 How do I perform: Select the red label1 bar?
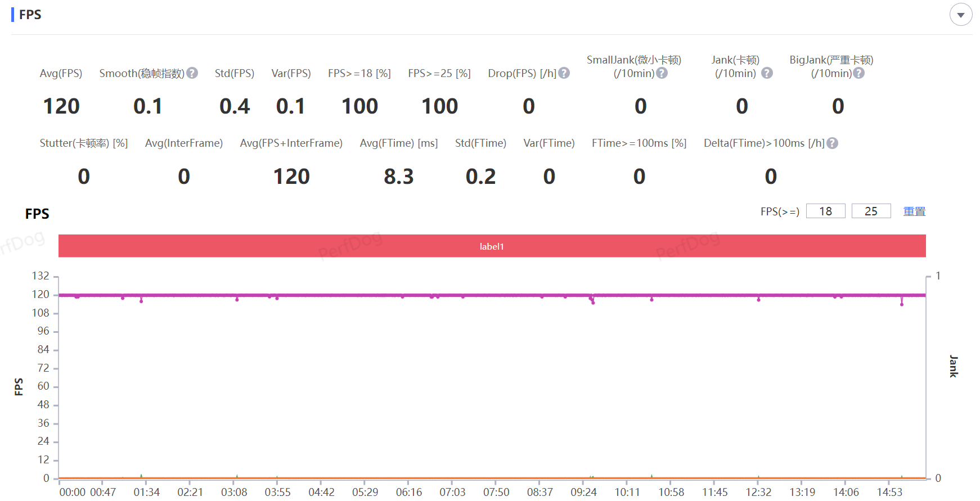coord(492,246)
